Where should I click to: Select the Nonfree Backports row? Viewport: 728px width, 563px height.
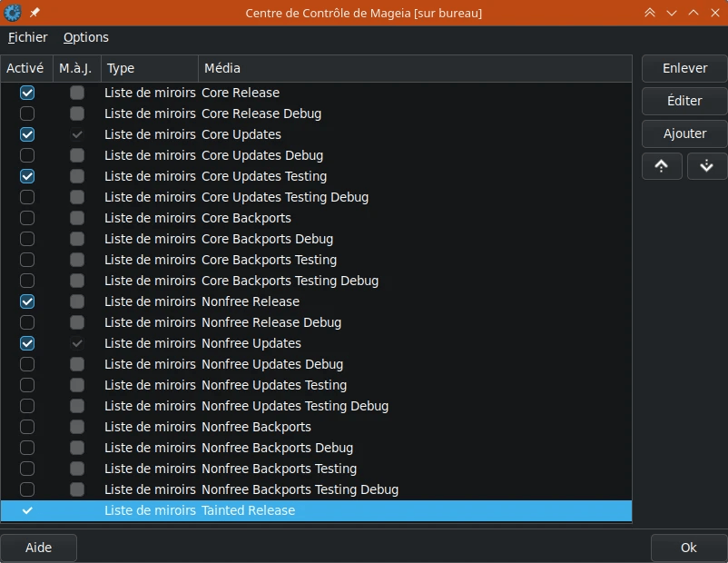click(316, 427)
